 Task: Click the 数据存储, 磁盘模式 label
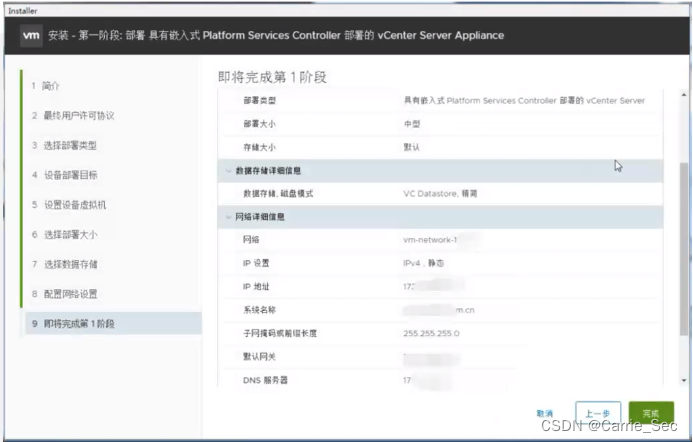tap(278, 194)
